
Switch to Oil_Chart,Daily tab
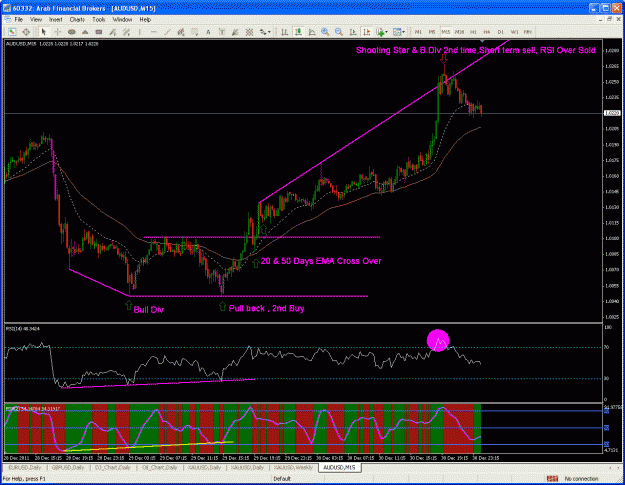pyautogui.click(x=159, y=467)
